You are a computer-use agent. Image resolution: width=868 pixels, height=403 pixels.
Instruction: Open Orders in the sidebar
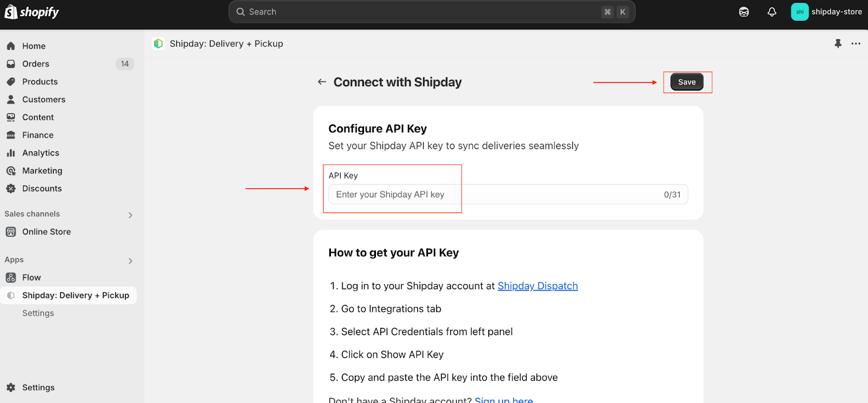point(36,64)
